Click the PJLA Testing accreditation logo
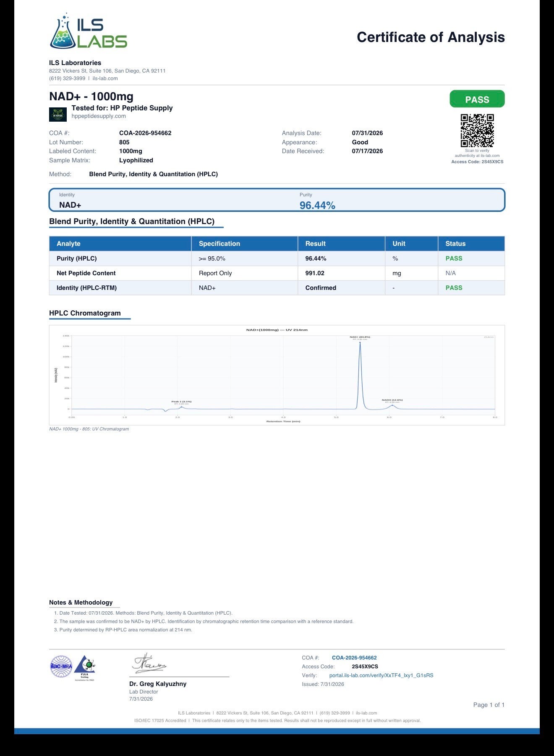This screenshot has height=756, width=554. (85, 667)
